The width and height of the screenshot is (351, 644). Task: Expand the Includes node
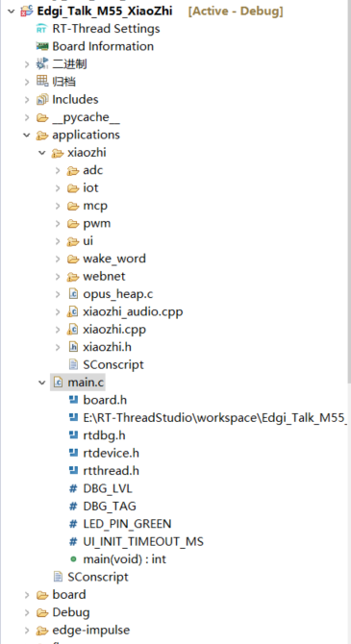click(x=27, y=99)
